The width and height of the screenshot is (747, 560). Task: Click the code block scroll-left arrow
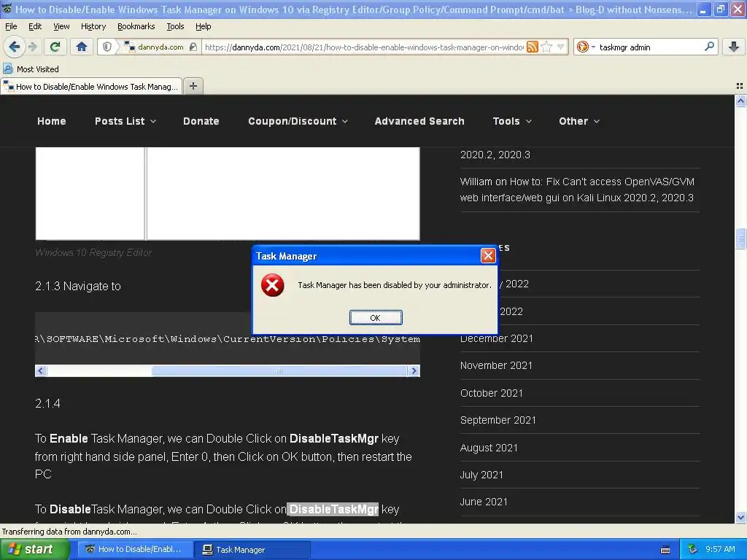41,370
